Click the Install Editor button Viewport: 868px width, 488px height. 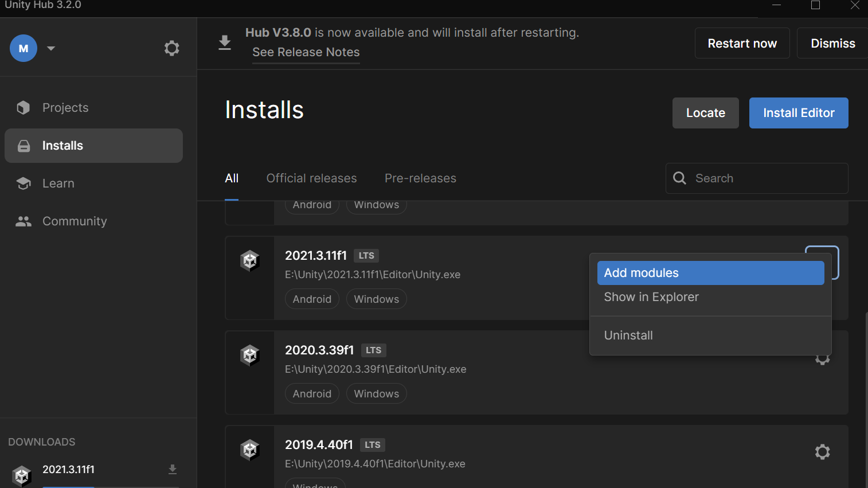(x=799, y=113)
